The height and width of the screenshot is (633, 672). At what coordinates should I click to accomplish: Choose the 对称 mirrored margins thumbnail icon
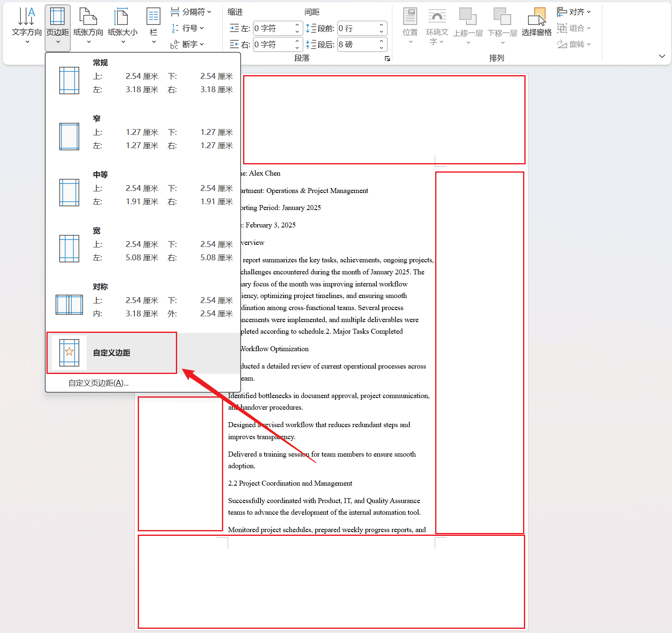(x=69, y=305)
